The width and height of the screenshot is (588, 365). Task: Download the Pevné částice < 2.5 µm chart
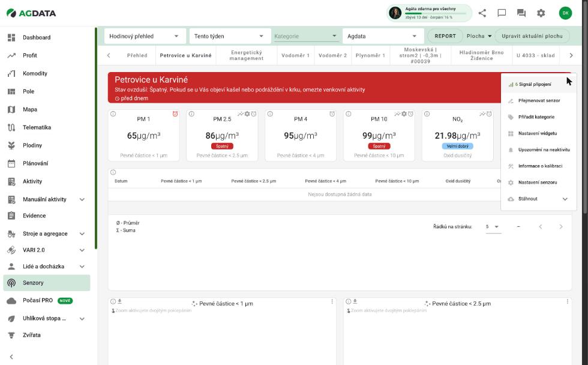point(355,301)
